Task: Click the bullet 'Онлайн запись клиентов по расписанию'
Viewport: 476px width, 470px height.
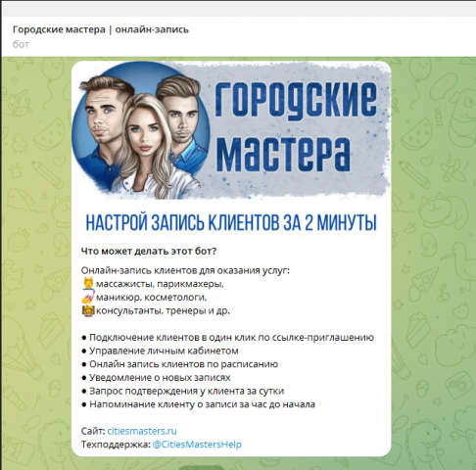Action: click(x=179, y=364)
